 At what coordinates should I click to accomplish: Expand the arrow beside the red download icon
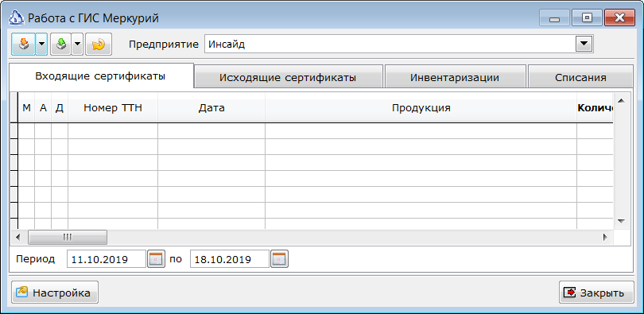tap(41, 45)
